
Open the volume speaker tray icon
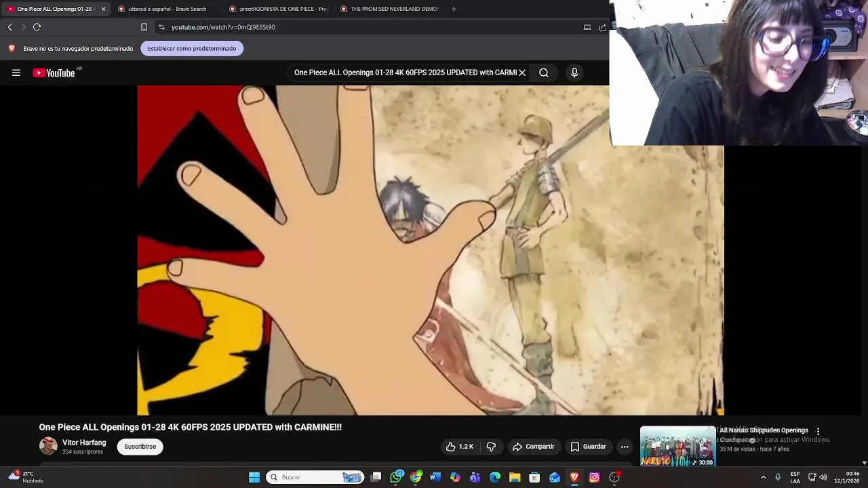[x=823, y=477]
